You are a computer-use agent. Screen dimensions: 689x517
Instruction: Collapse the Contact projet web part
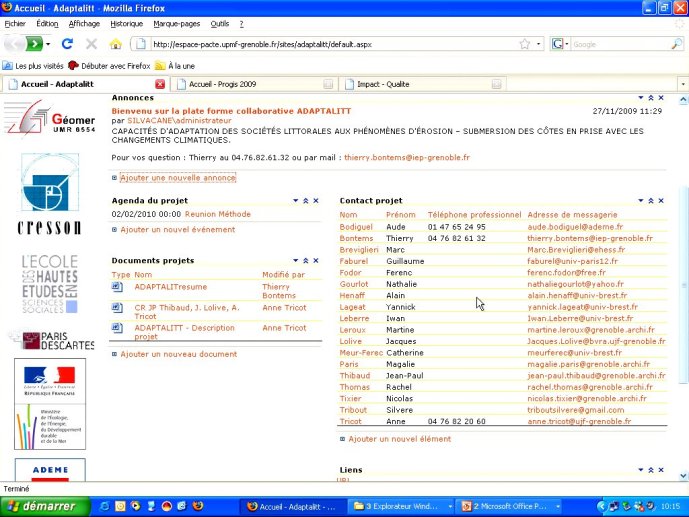click(651, 200)
